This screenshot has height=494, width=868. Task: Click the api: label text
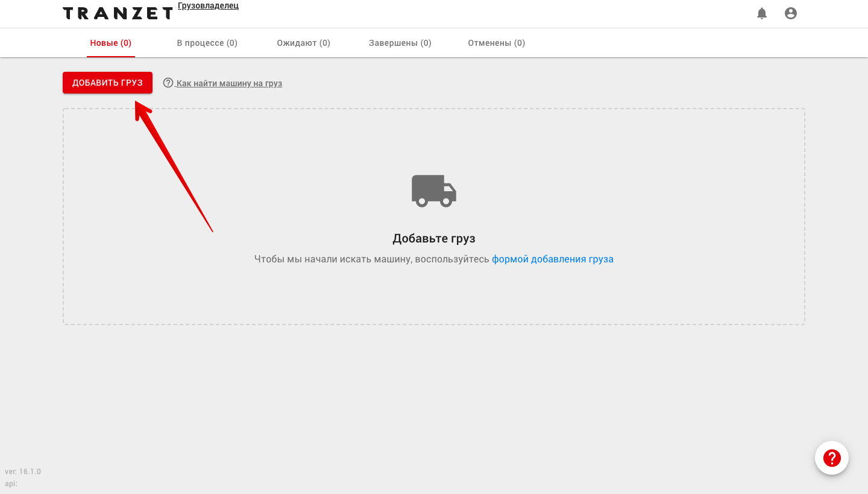[11, 484]
